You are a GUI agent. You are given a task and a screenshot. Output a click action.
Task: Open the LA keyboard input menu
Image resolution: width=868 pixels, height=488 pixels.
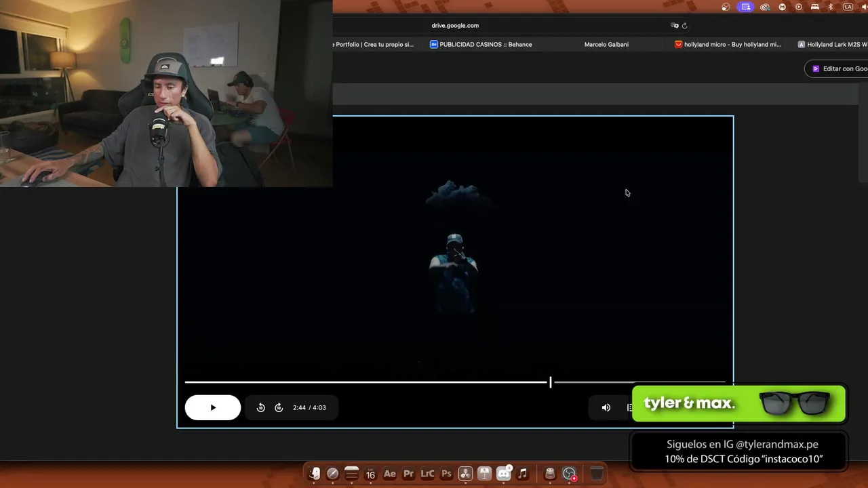pos(848,7)
